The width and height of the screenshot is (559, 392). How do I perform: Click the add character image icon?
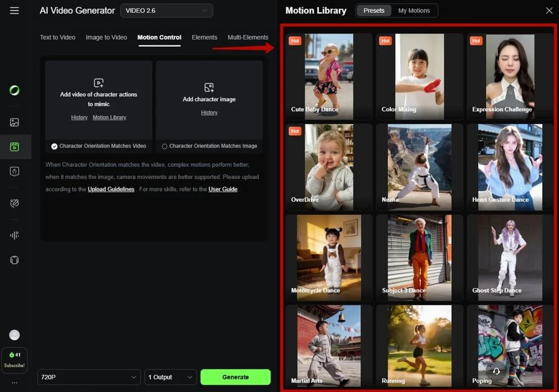(209, 87)
